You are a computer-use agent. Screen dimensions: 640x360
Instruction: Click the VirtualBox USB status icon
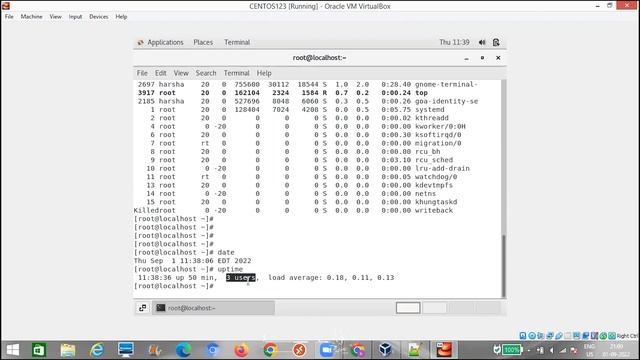pos(559,336)
